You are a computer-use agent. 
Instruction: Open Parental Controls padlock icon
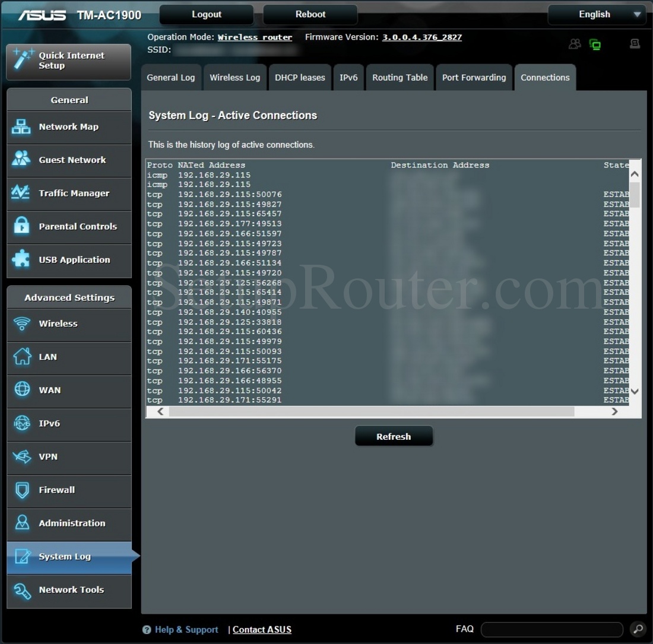[21, 226]
